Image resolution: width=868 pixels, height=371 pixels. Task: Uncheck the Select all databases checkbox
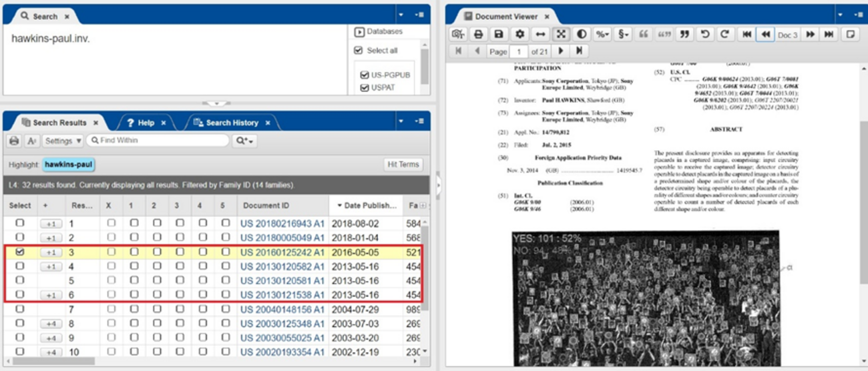pos(359,50)
